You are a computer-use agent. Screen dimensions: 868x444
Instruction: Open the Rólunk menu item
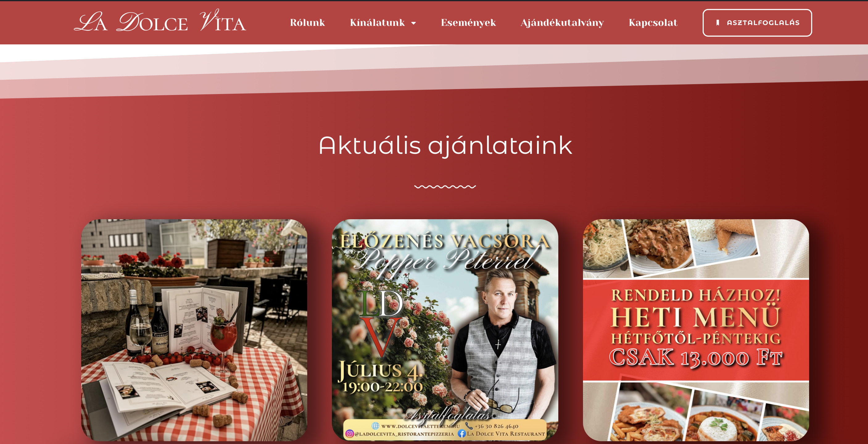(x=307, y=23)
